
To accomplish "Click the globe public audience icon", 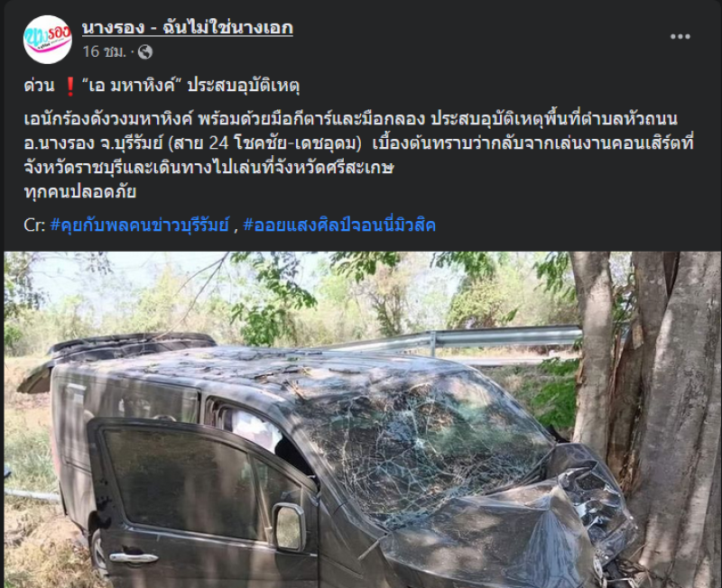I will [x=145, y=52].
